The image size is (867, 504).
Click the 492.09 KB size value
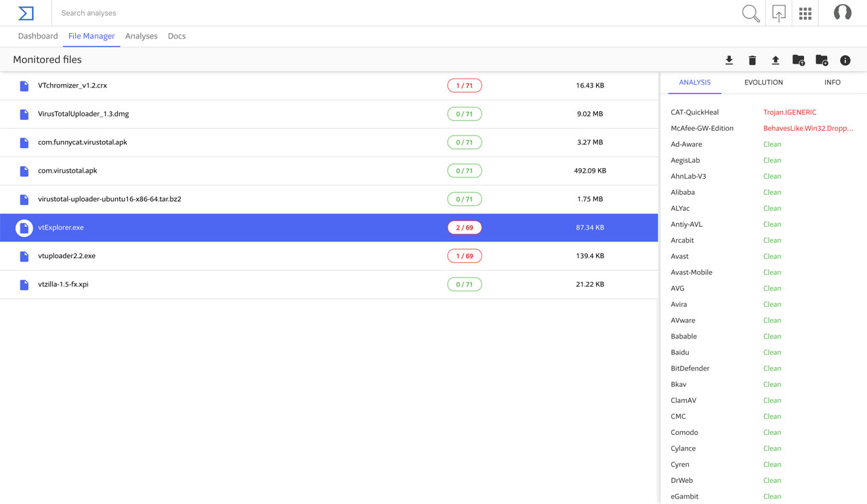pyautogui.click(x=590, y=171)
